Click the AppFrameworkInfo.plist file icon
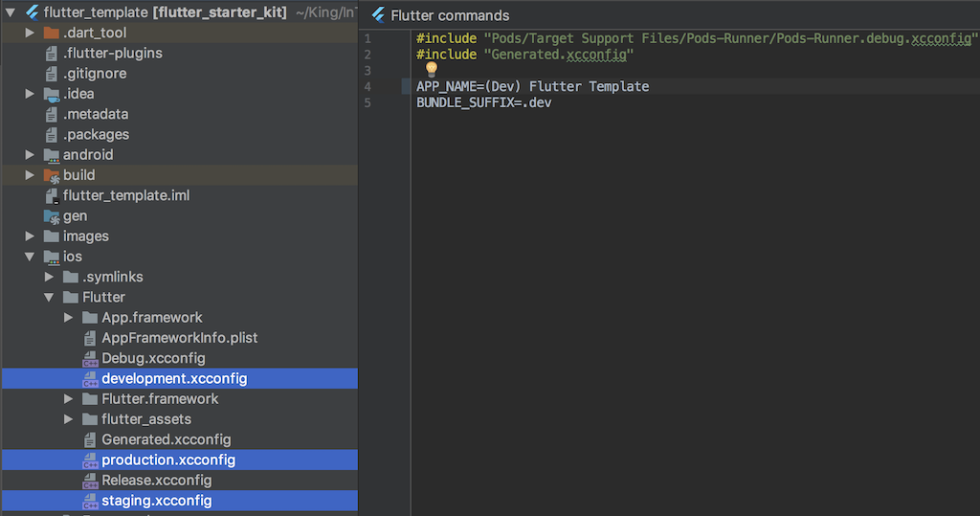 coord(90,338)
